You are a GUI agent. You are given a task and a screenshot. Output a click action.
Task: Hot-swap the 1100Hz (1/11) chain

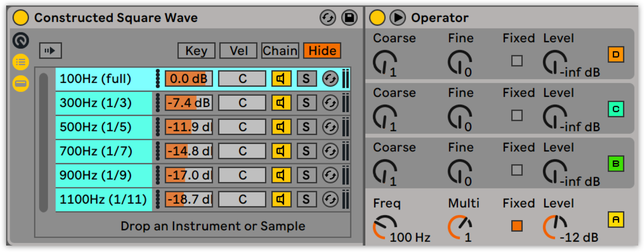tap(330, 199)
